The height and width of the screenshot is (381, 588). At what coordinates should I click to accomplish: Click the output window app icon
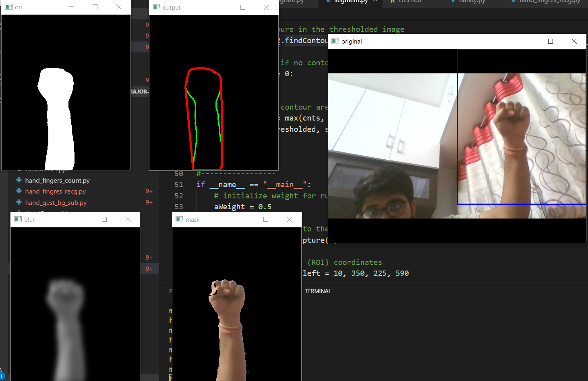157,7
